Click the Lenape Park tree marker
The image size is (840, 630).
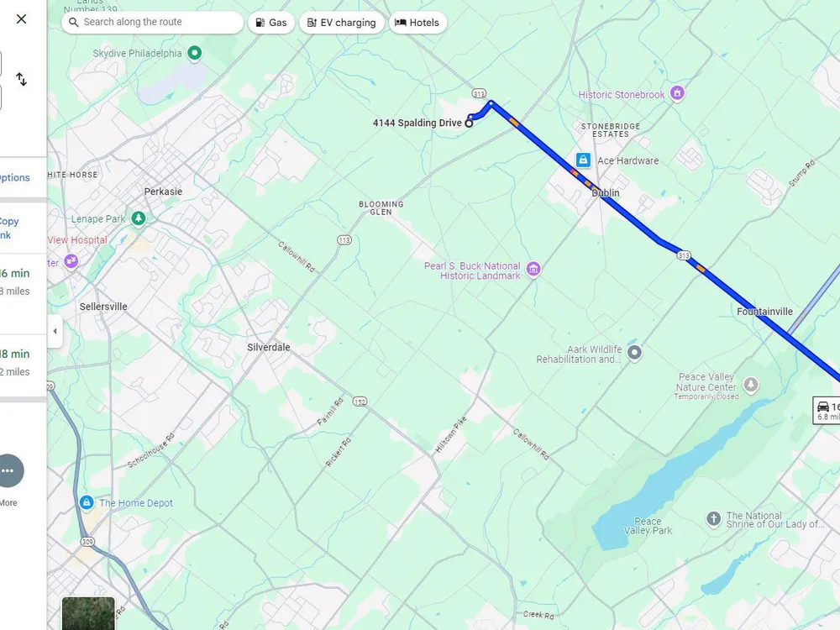coord(139,218)
